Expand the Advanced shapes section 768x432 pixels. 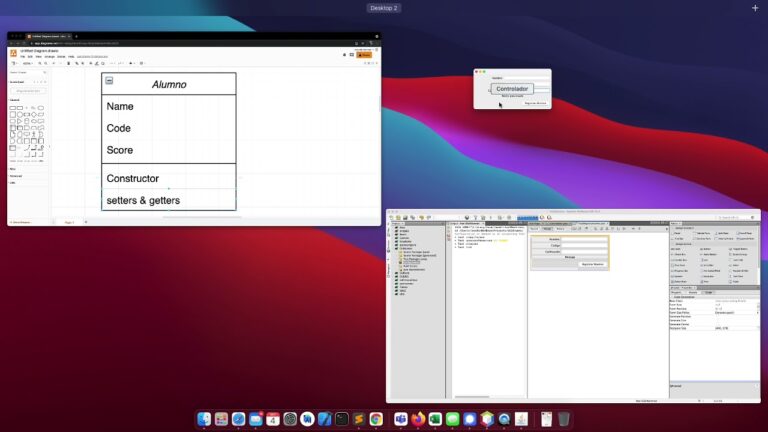click(x=16, y=176)
